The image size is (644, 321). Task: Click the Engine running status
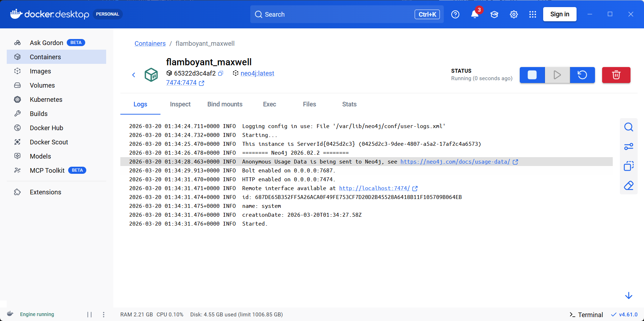[x=37, y=314]
